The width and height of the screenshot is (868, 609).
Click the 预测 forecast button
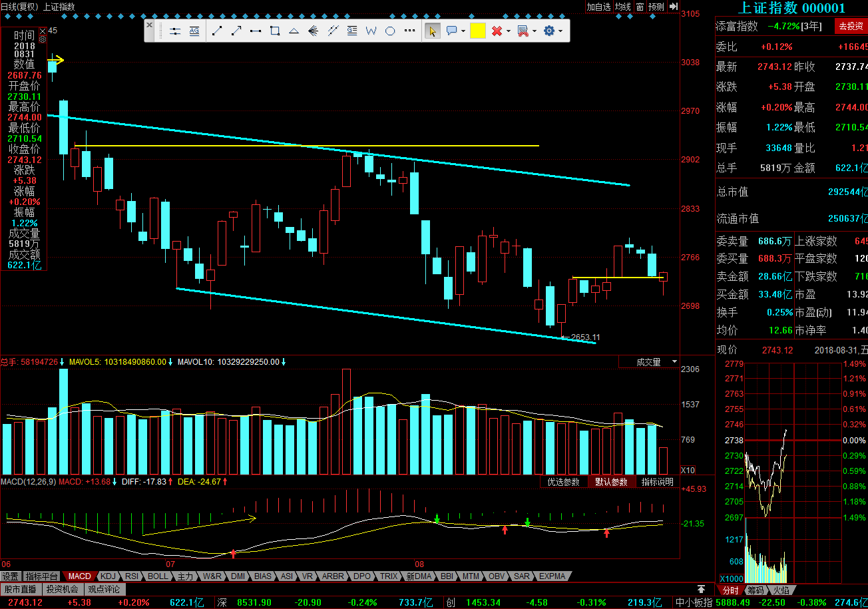click(x=656, y=7)
